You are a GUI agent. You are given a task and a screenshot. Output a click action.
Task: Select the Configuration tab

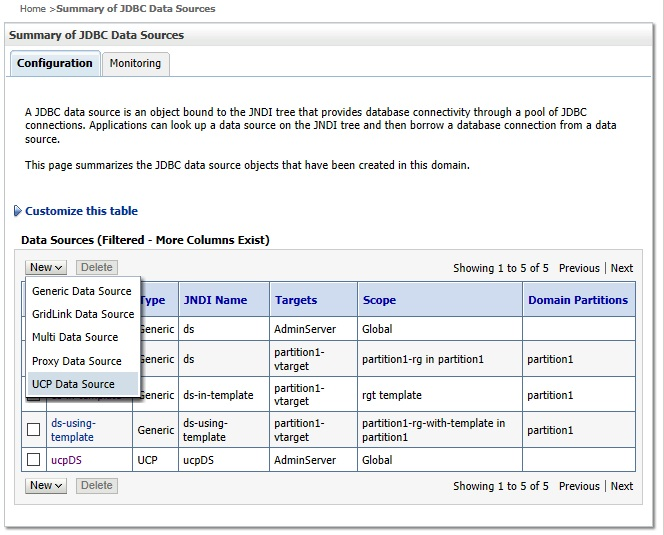(55, 63)
